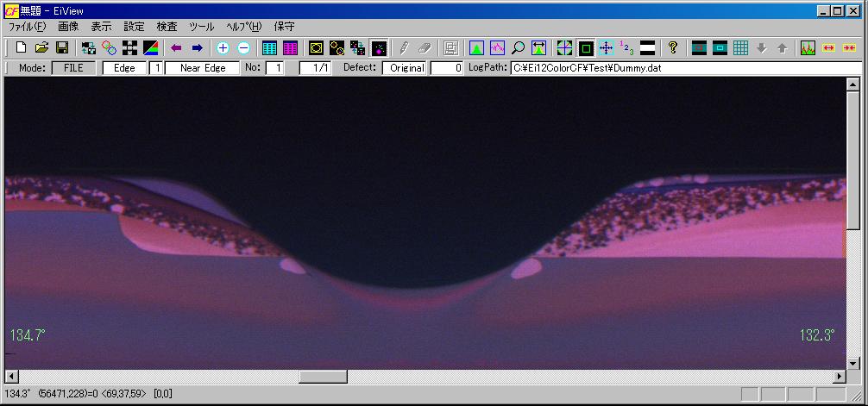Click the numbered 123 icon
The height and width of the screenshot is (406, 868).
pyautogui.click(x=627, y=48)
